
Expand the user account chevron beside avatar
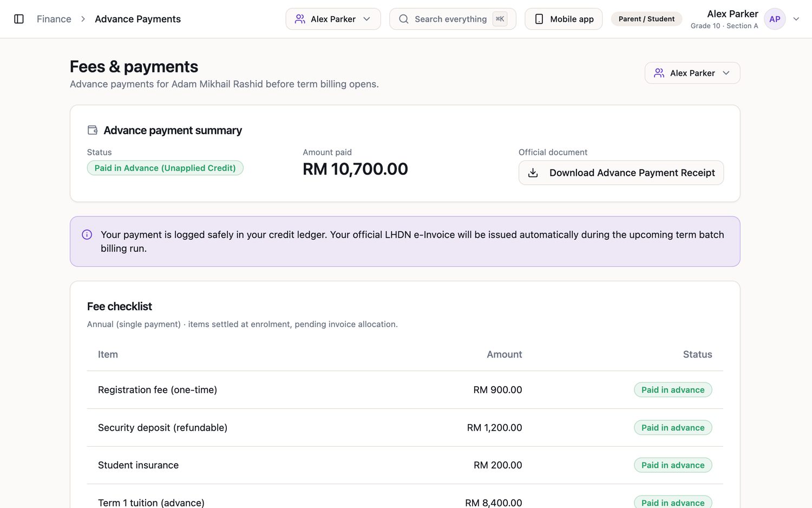click(796, 19)
